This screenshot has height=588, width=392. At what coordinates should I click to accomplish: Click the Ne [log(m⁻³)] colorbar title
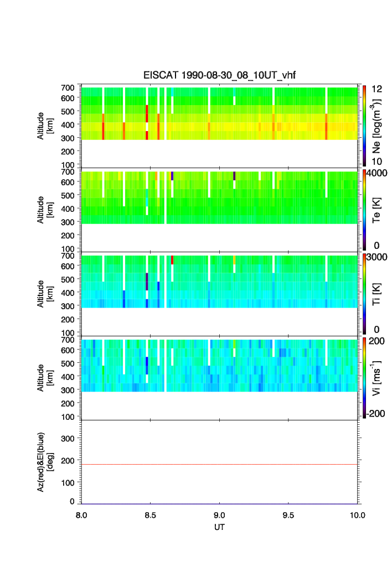coord(376,126)
